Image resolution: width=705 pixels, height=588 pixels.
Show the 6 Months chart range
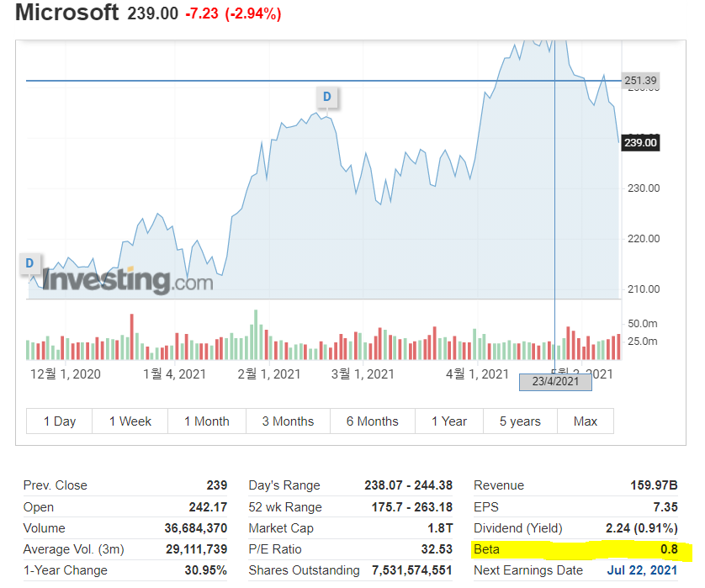tap(373, 421)
